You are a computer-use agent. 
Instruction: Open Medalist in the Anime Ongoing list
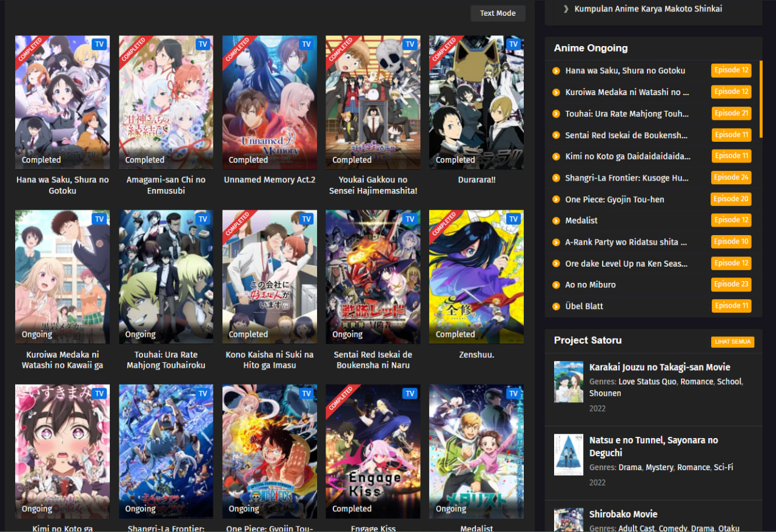click(581, 221)
